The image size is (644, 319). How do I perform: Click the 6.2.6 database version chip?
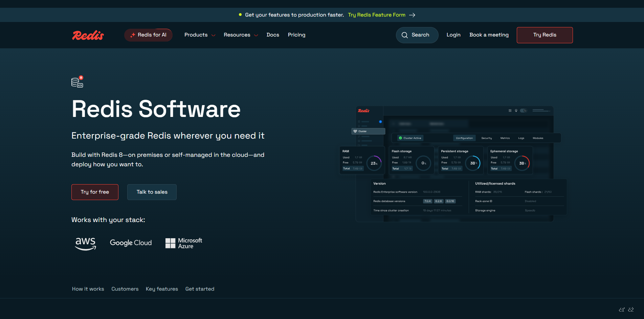tap(439, 201)
